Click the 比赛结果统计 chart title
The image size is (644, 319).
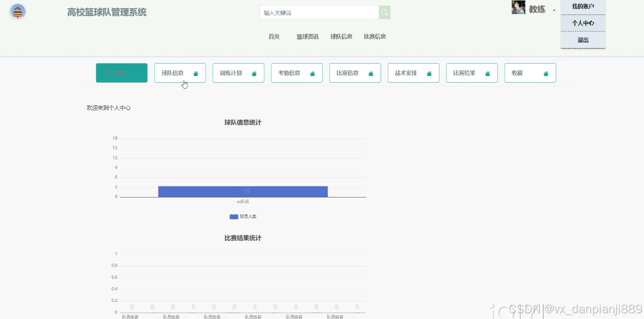pyautogui.click(x=243, y=238)
